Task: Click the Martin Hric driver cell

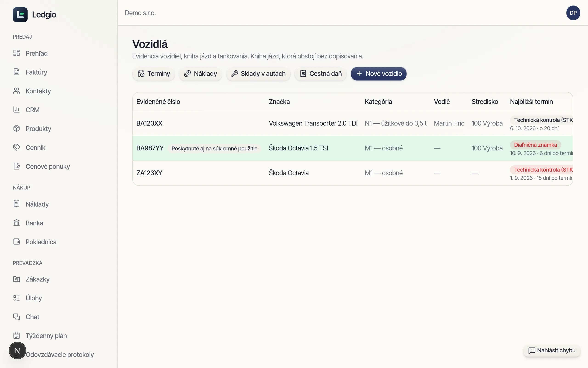Action: tap(449, 124)
